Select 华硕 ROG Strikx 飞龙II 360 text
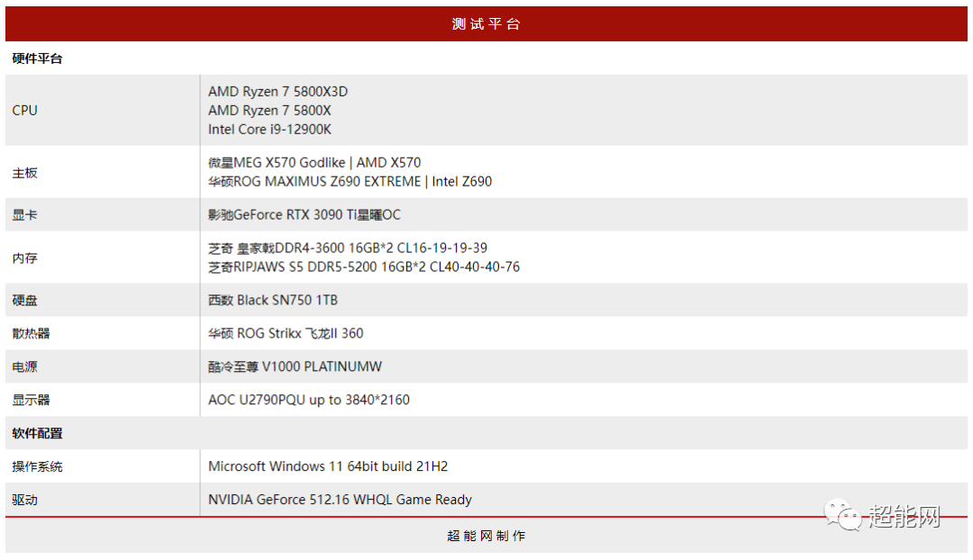973x560 pixels. pos(286,334)
